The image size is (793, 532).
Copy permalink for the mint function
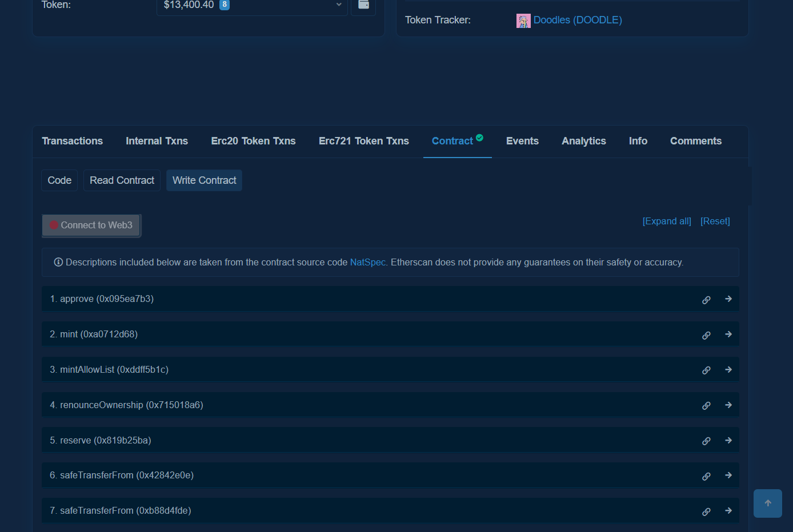(706, 335)
